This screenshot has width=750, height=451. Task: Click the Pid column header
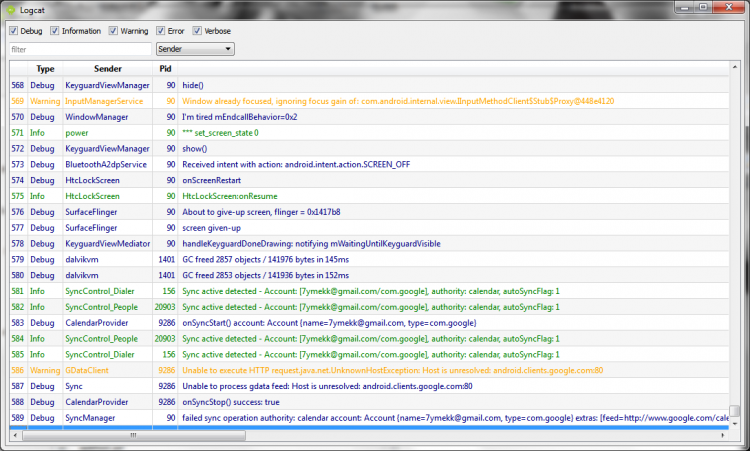pyautogui.click(x=165, y=69)
